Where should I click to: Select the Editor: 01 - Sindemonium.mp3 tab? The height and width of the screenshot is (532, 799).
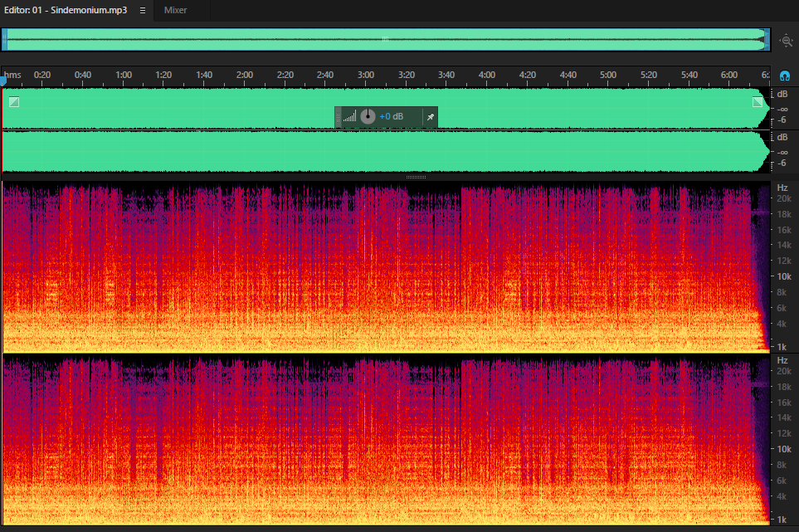coord(66,10)
